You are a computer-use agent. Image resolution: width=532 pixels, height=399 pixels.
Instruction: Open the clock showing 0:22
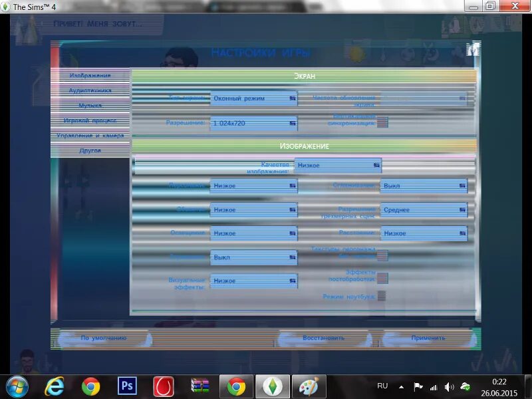tap(499, 387)
